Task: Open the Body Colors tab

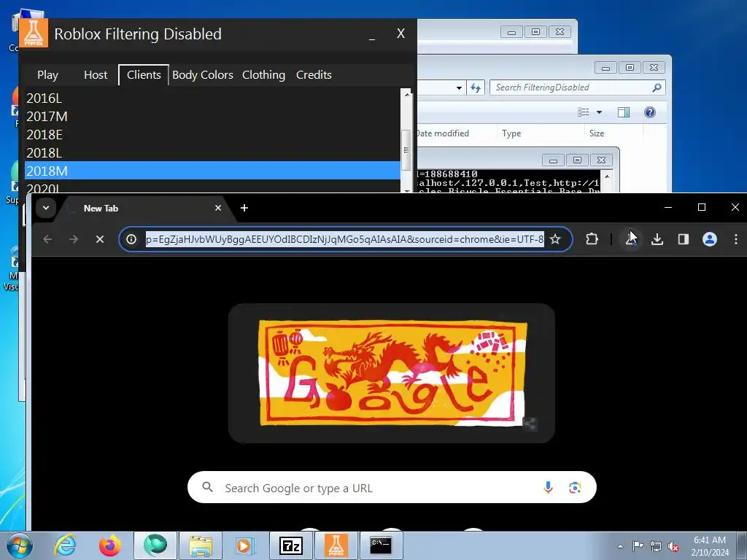Action: point(203,75)
